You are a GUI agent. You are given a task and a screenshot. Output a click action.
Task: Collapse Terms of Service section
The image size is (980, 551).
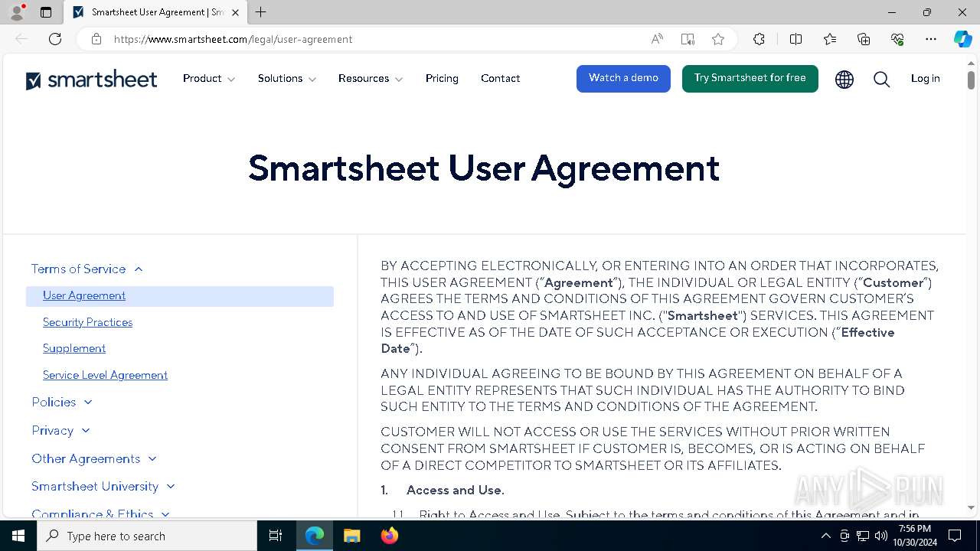tap(87, 269)
